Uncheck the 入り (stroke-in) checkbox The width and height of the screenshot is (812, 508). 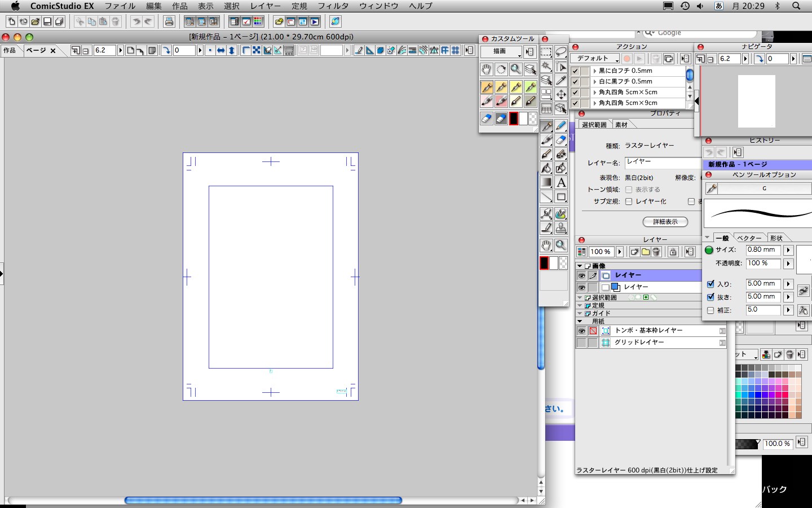pos(710,284)
